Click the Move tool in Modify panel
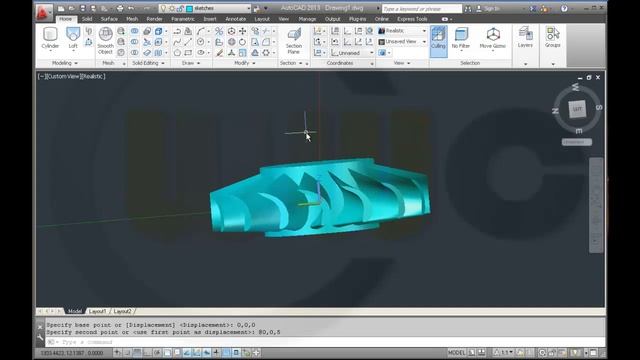Image resolution: width=640 pixels, height=360 pixels. click(242, 31)
